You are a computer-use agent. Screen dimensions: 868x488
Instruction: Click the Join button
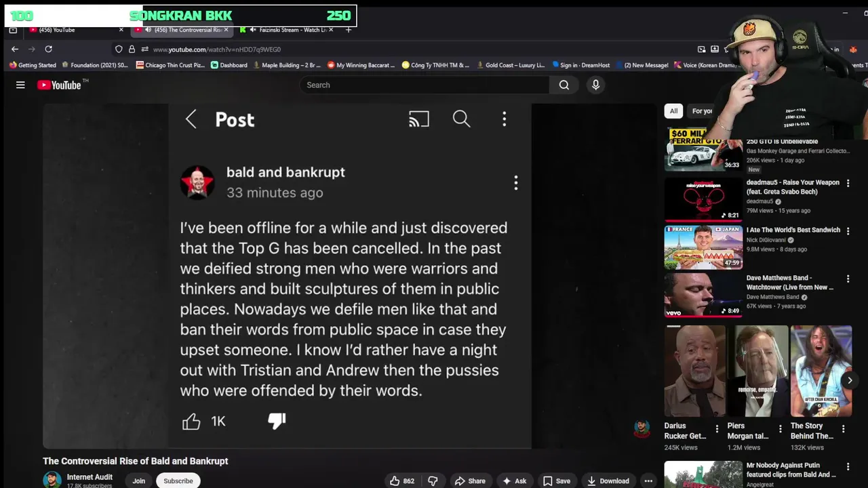coord(138,481)
